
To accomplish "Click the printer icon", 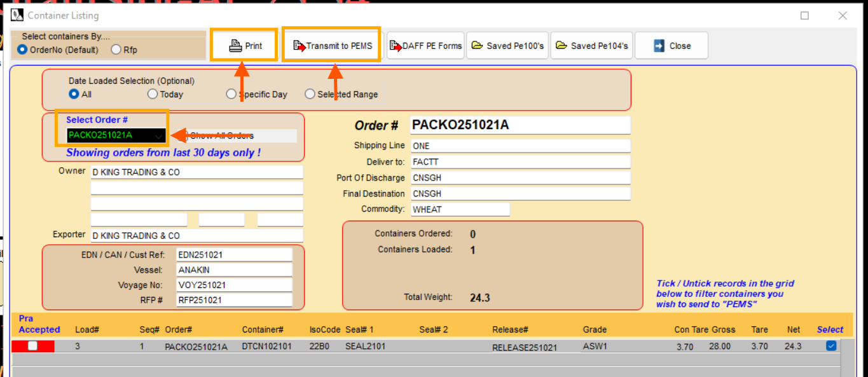I will (235, 46).
